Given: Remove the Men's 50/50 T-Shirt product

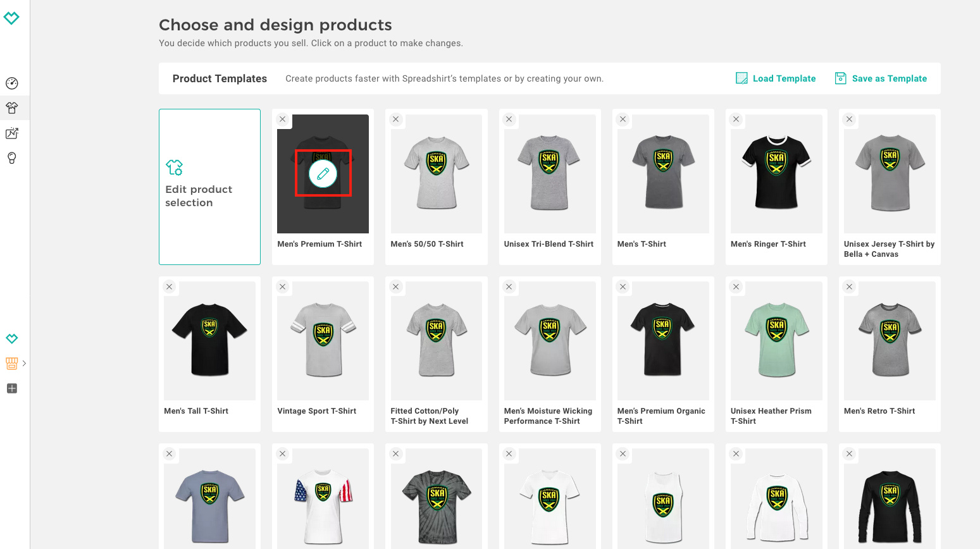Looking at the screenshot, I should [396, 120].
